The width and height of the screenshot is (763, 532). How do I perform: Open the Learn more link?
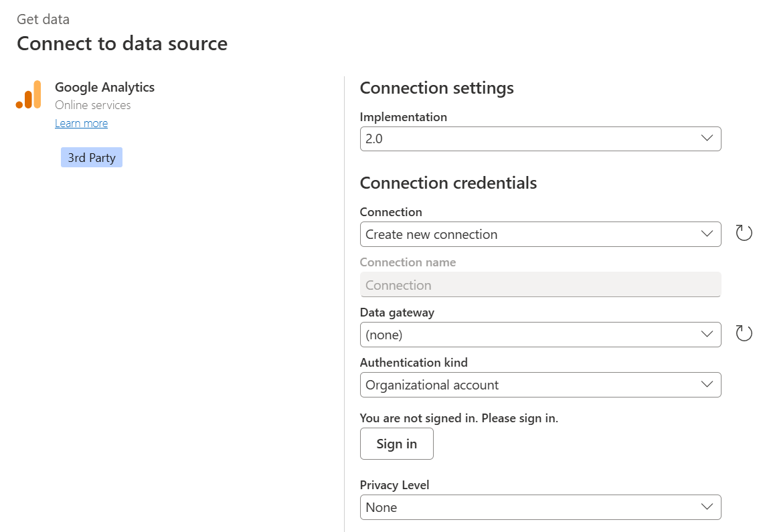pyautogui.click(x=81, y=123)
